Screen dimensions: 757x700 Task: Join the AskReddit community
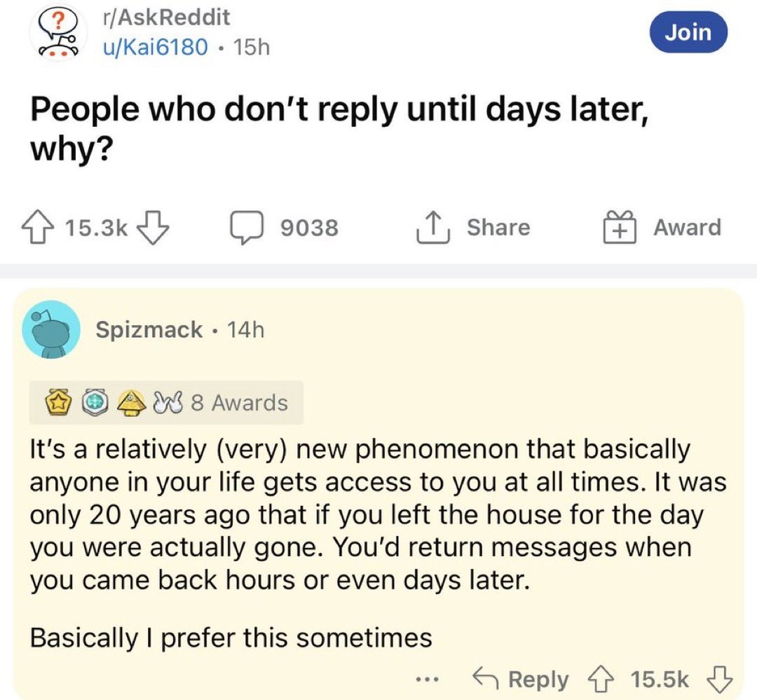(x=688, y=32)
